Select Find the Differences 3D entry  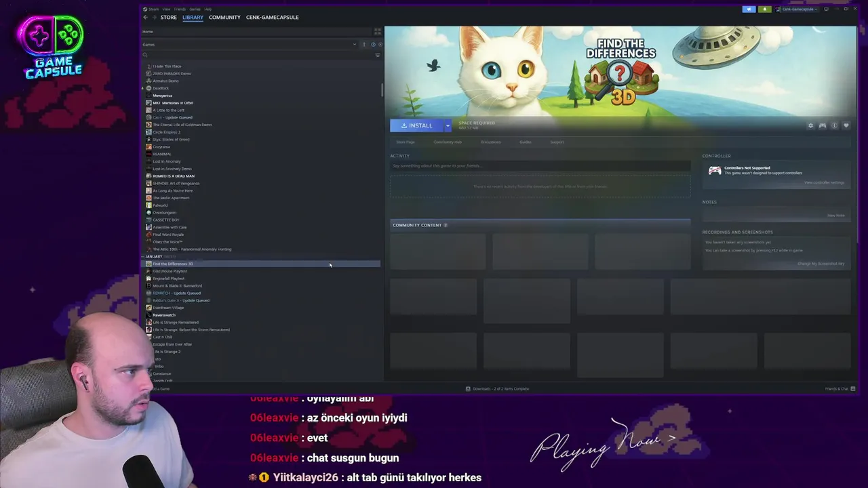[x=261, y=264]
